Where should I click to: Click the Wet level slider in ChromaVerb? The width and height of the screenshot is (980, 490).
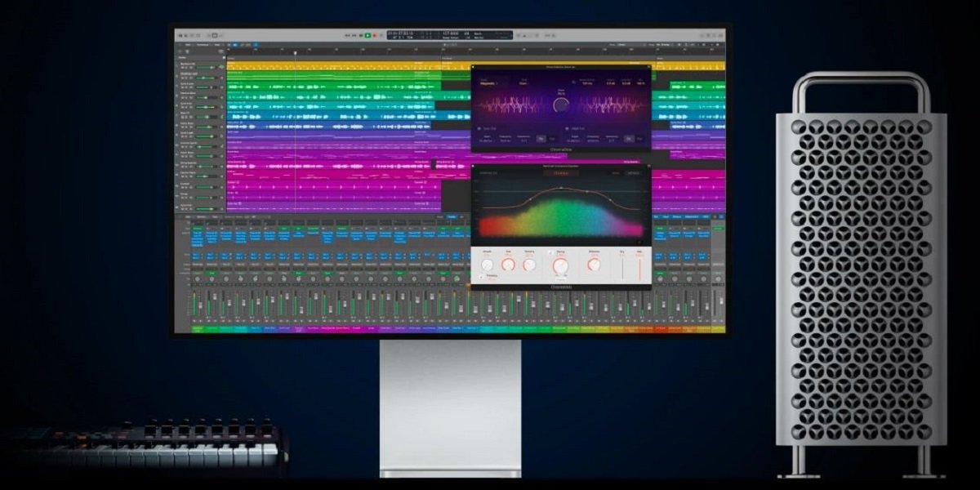point(639,268)
